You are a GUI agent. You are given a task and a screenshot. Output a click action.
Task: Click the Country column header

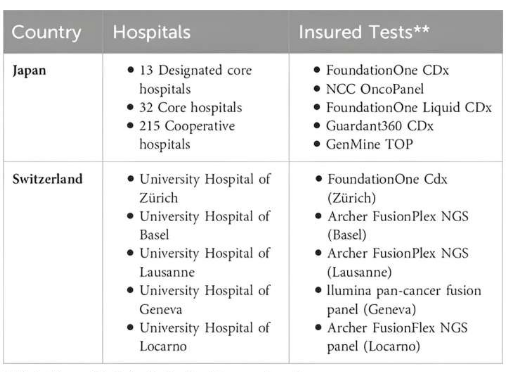46,32
